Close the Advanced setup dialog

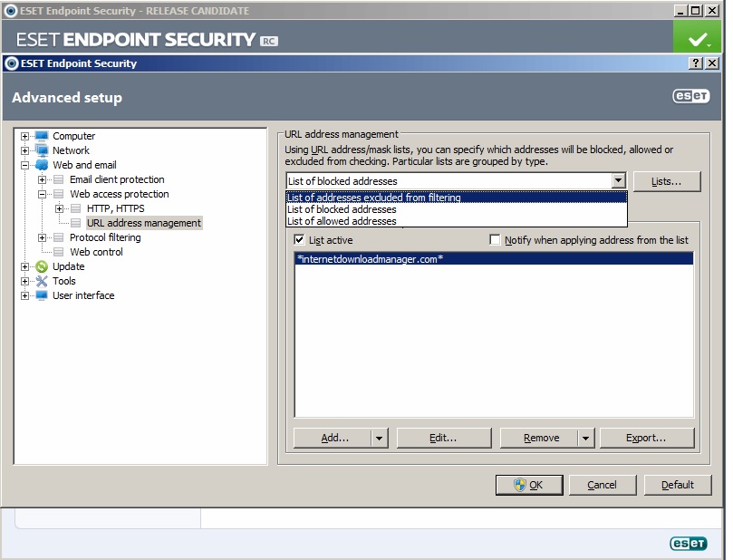click(x=712, y=63)
